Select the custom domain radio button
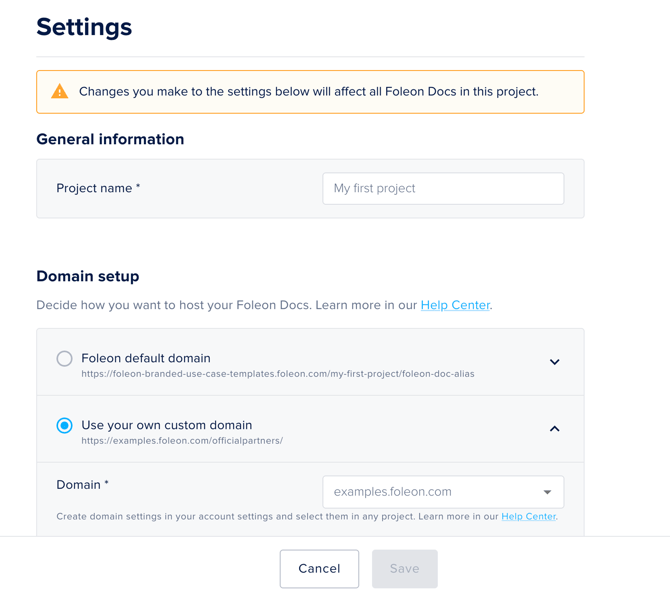670x598 pixels. point(64,425)
